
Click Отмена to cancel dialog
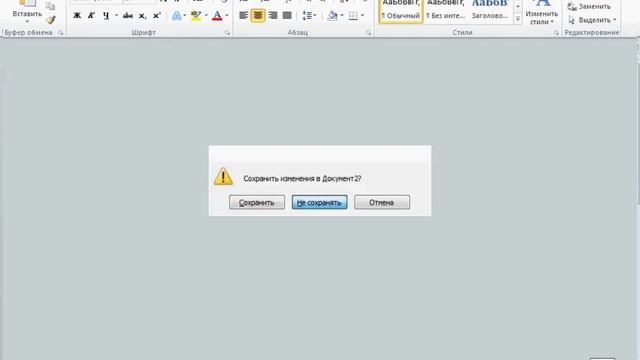pyautogui.click(x=382, y=202)
